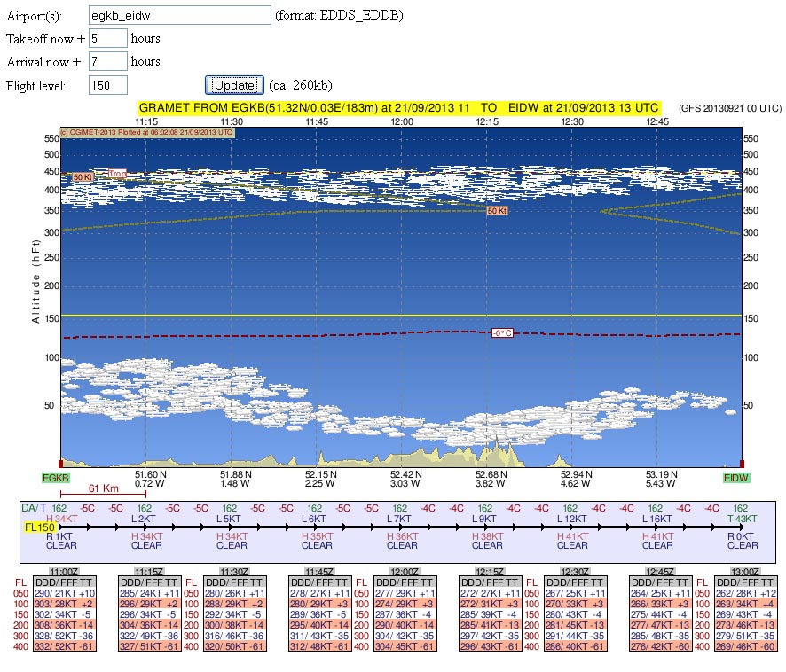Click the green EIDW arrival label
This screenshot has width=786, height=672.
(x=735, y=478)
